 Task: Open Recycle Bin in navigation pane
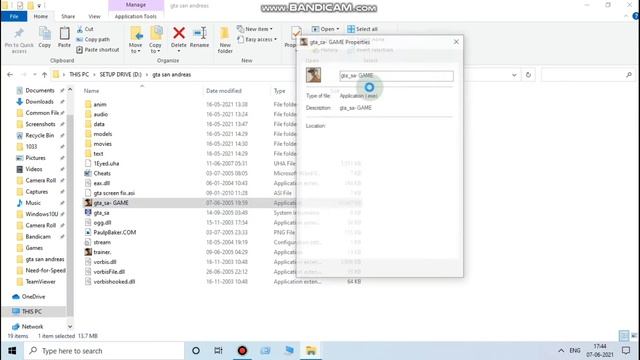click(x=40, y=136)
